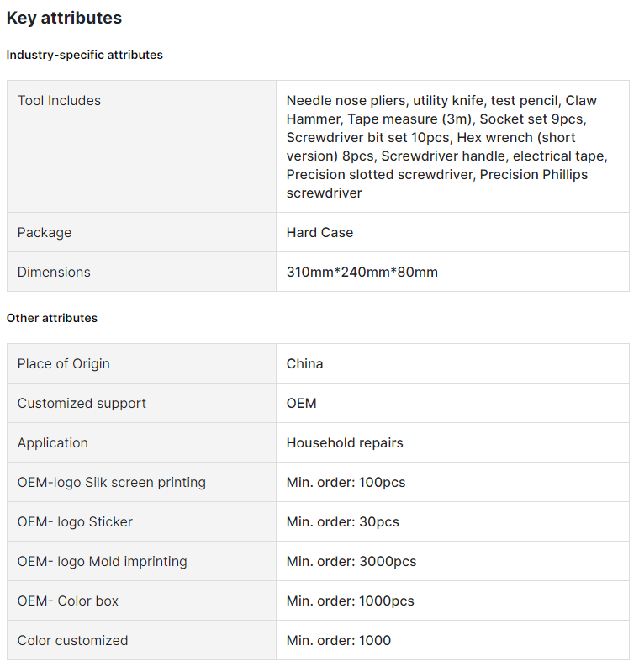639x672 pixels.
Task: Click the Key attributes heading
Action: tap(64, 18)
